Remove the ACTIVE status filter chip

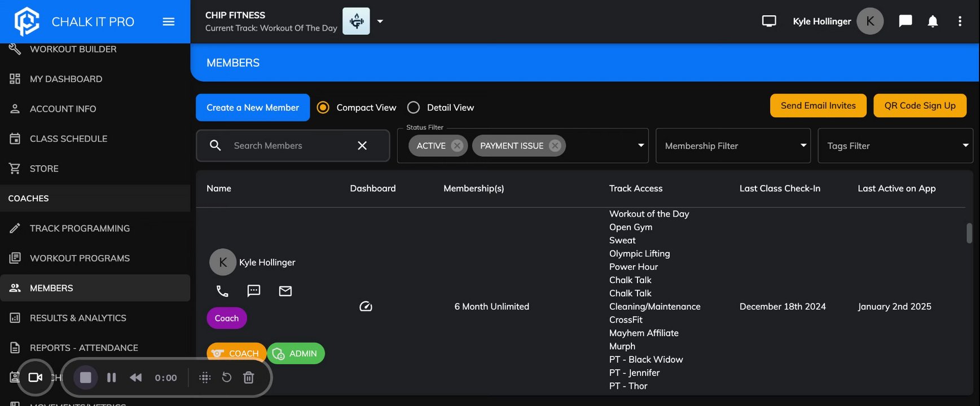click(457, 145)
